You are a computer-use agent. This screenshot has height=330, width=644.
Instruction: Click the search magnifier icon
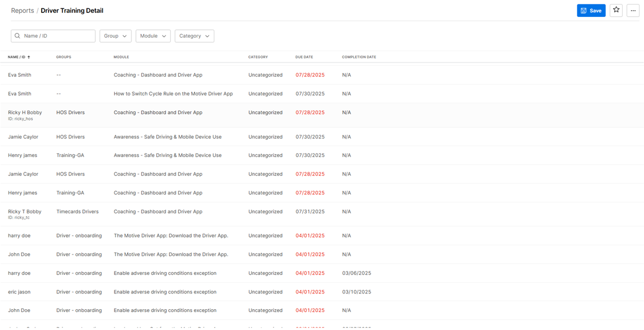17,36
